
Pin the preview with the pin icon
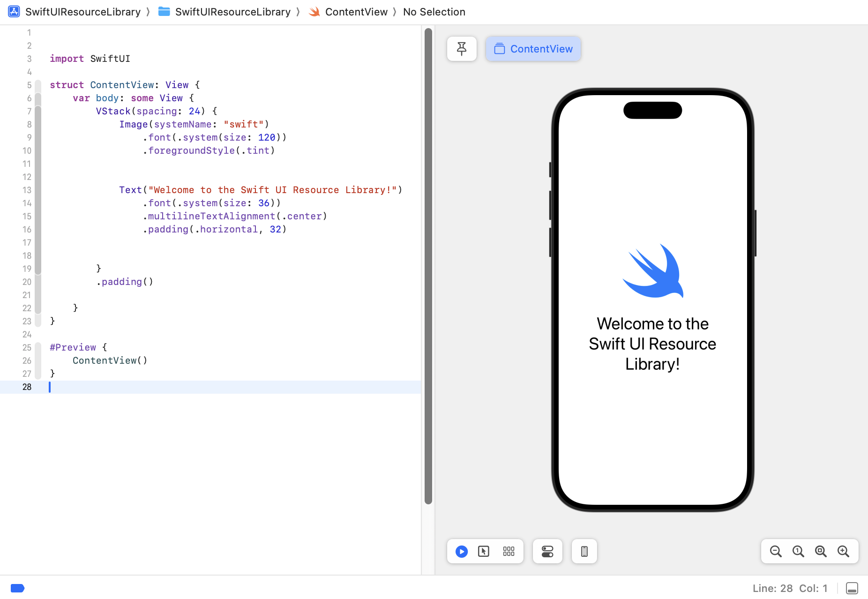[x=462, y=49]
